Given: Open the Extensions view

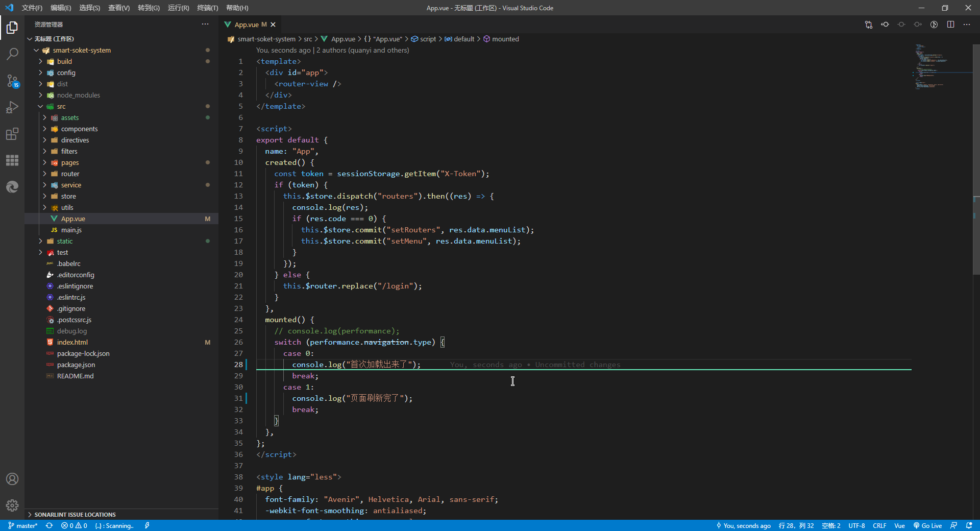Looking at the screenshot, I should (12, 134).
